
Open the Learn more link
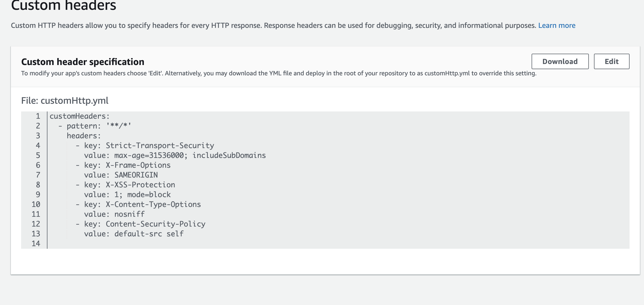557,25
